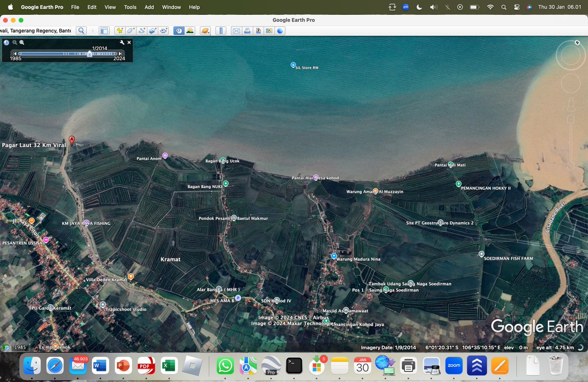
Task: Click the Search magnifier button
Action: [x=81, y=30]
